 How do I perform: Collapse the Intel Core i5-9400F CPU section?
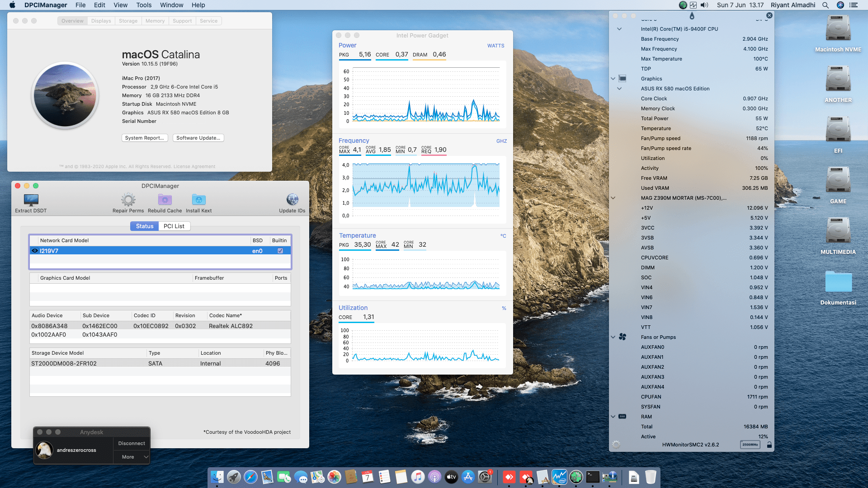(619, 28)
